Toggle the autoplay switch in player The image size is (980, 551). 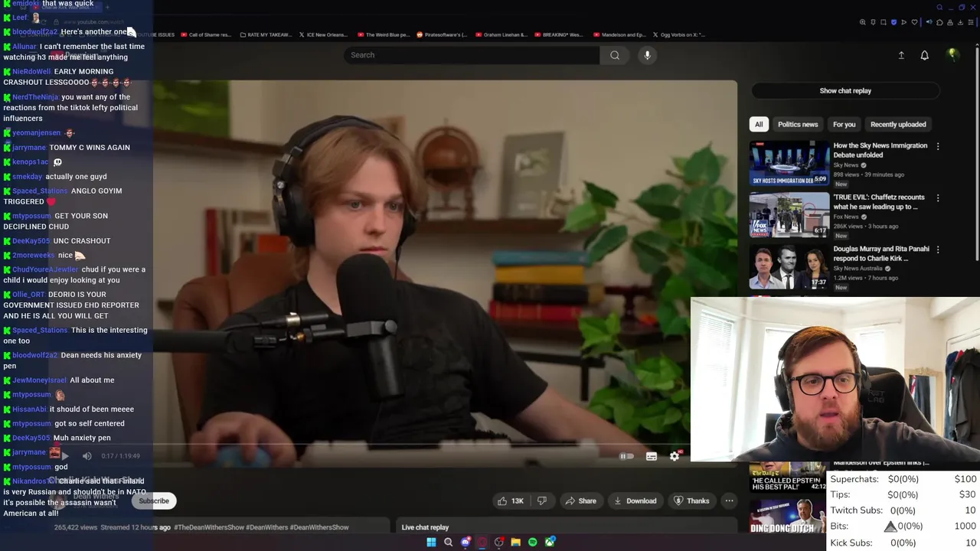coord(626,456)
